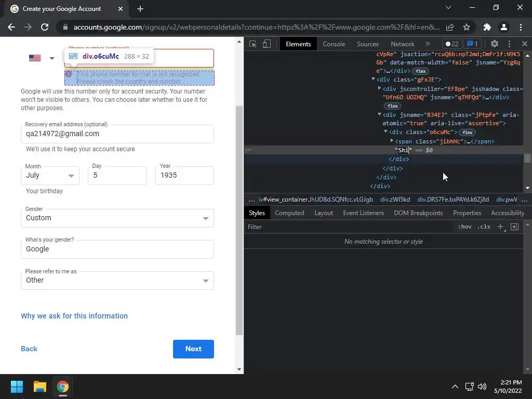Screen dimensions: 532x399
Task: Open the Event Listeners tab
Action: (363, 212)
